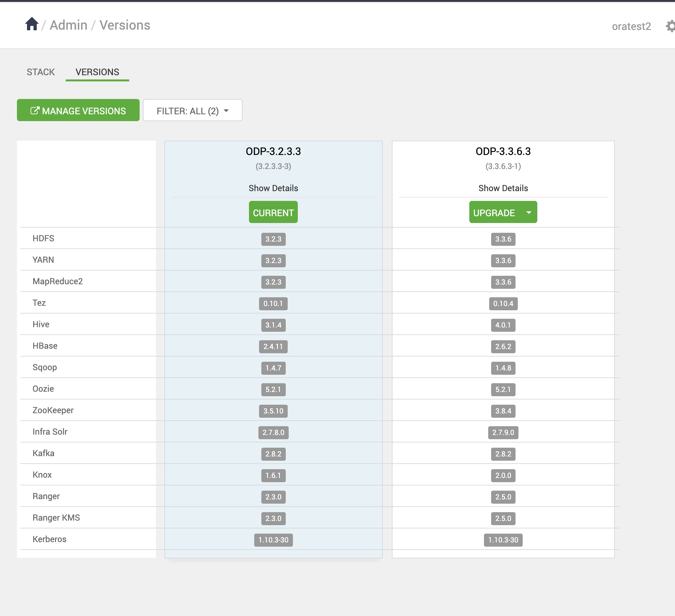Expand the Upgrade button dropdown arrow
Image resolution: width=675 pixels, height=616 pixels.
(529, 212)
